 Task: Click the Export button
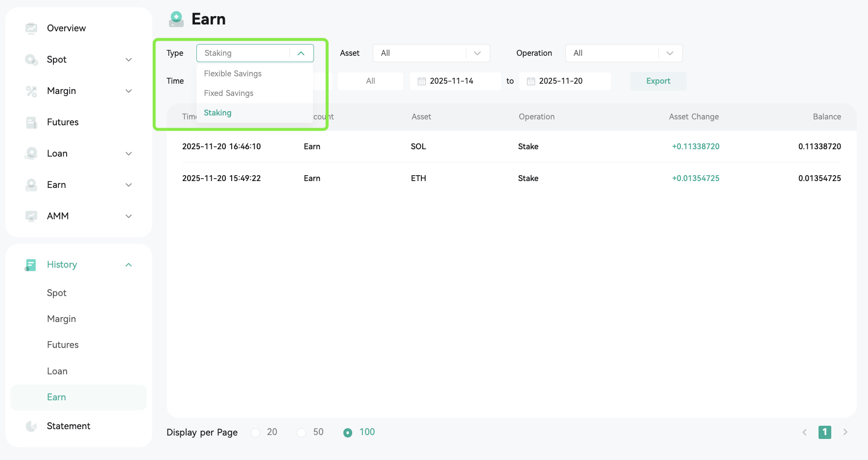click(658, 81)
